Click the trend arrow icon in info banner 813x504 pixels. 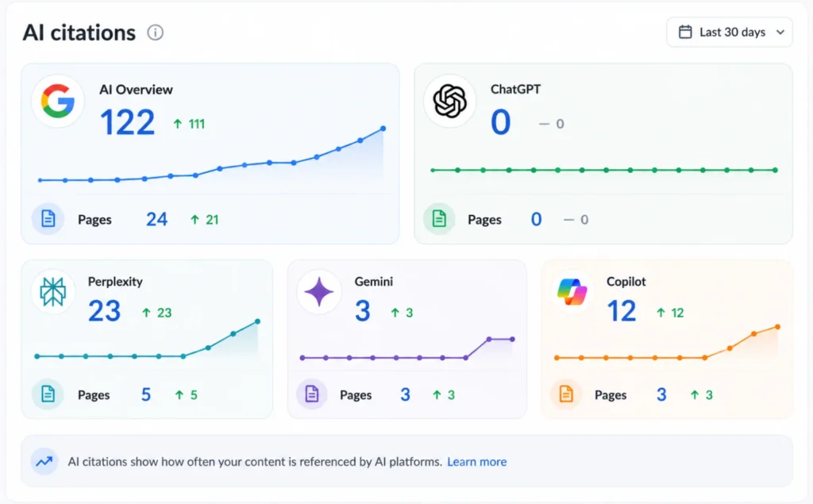[44, 461]
